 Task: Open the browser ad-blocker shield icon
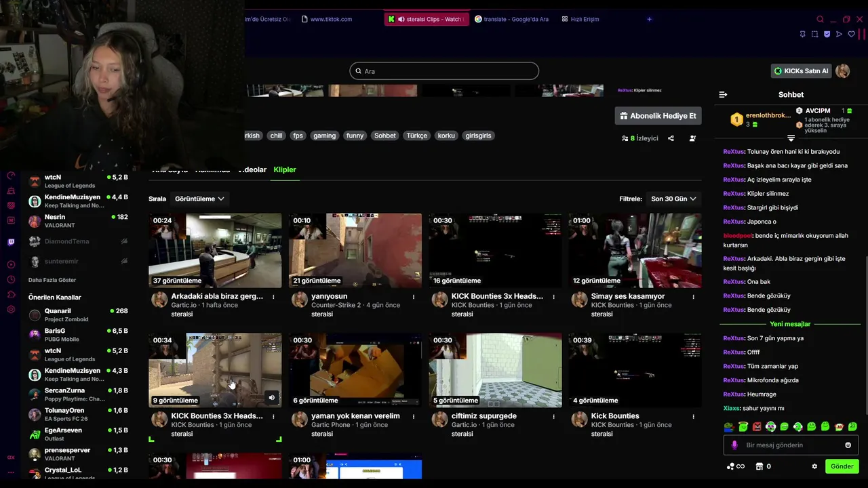tap(827, 34)
